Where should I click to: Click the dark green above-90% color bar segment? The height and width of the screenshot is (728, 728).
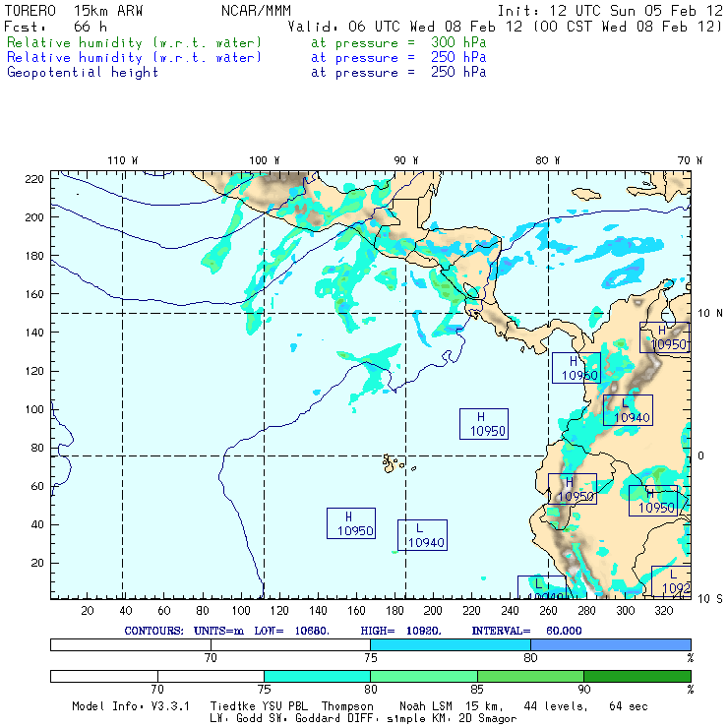[637, 676]
